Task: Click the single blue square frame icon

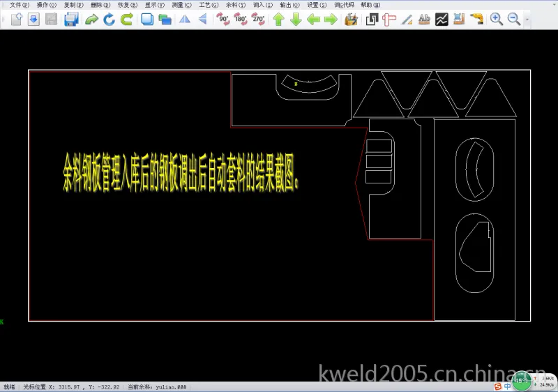Action: [x=147, y=19]
